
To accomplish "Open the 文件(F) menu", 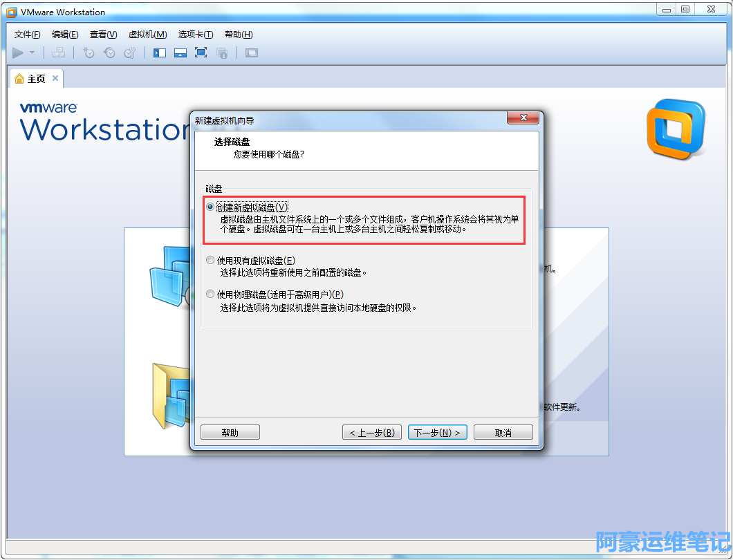I will 27,35.
